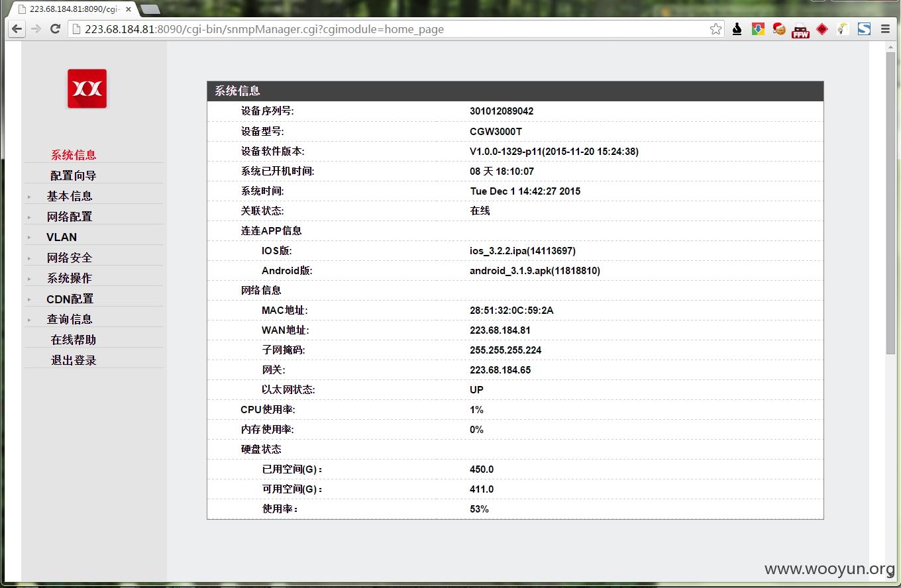Click the uptime value 08 天 18:10:07

[502, 171]
